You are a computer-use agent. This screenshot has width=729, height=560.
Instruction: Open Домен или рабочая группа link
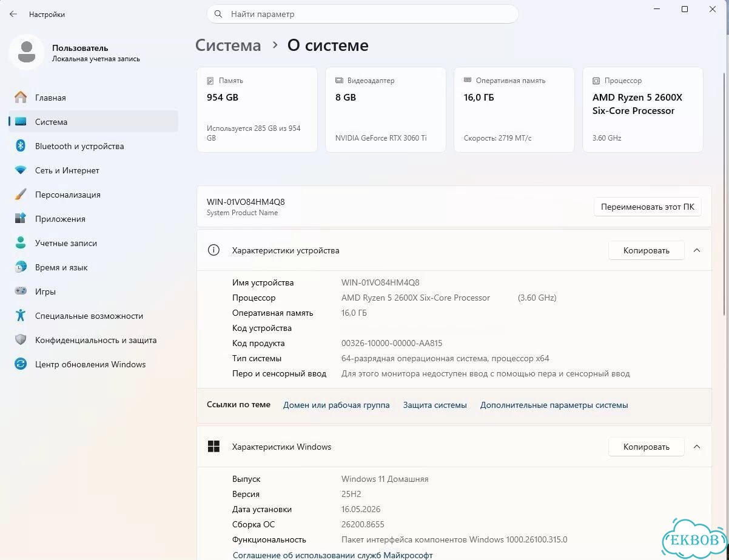(x=337, y=405)
